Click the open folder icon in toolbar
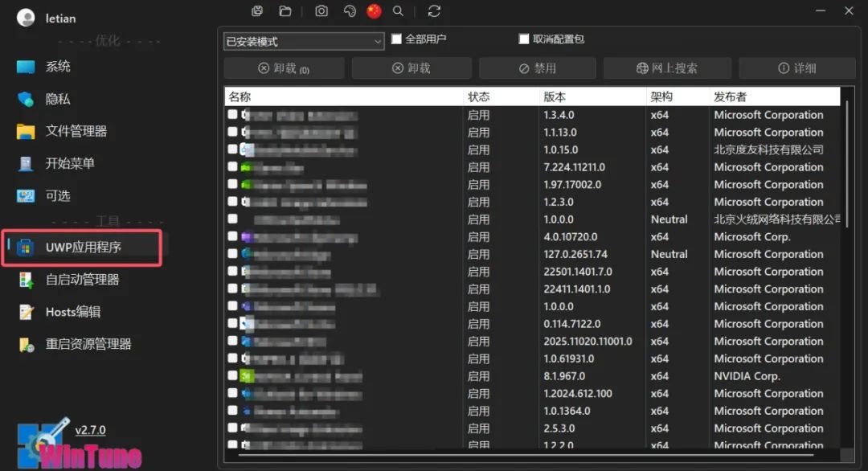The image size is (868, 471). [285, 11]
